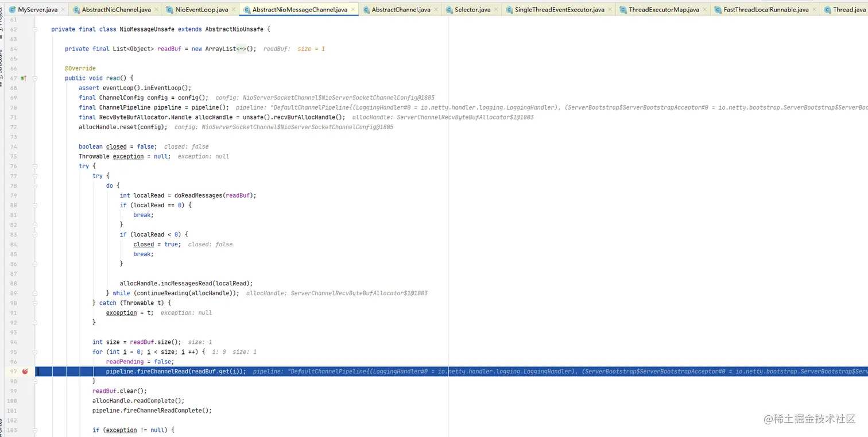Click the 'readBuf: size = 1' inline hint
This screenshot has width=868, height=437.
(294, 49)
